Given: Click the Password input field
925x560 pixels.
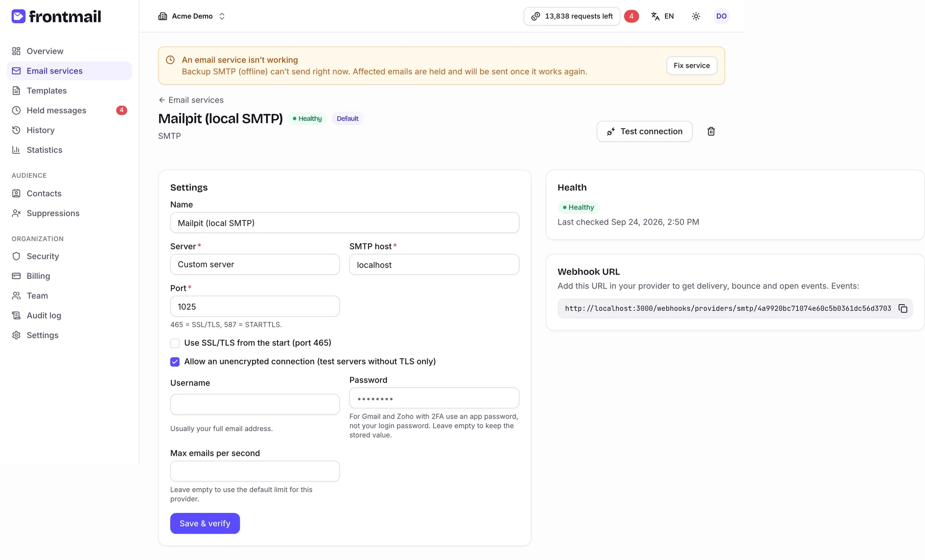Looking at the screenshot, I should click(434, 398).
